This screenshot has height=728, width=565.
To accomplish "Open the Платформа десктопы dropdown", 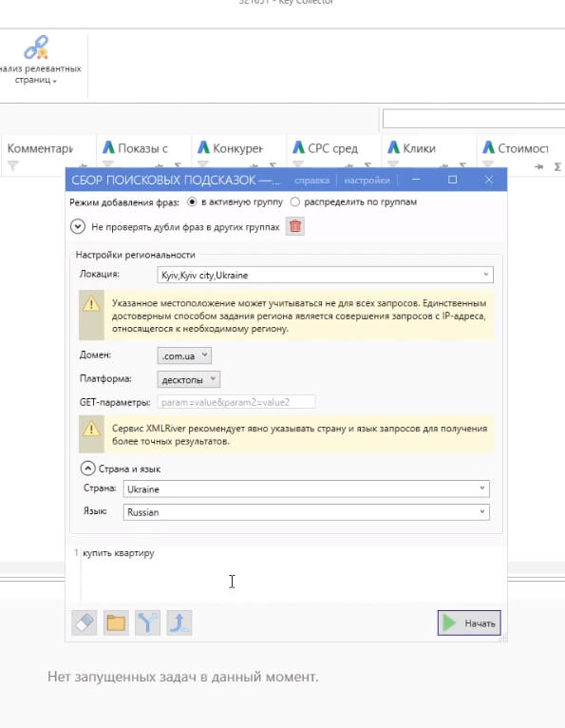I will 189,379.
